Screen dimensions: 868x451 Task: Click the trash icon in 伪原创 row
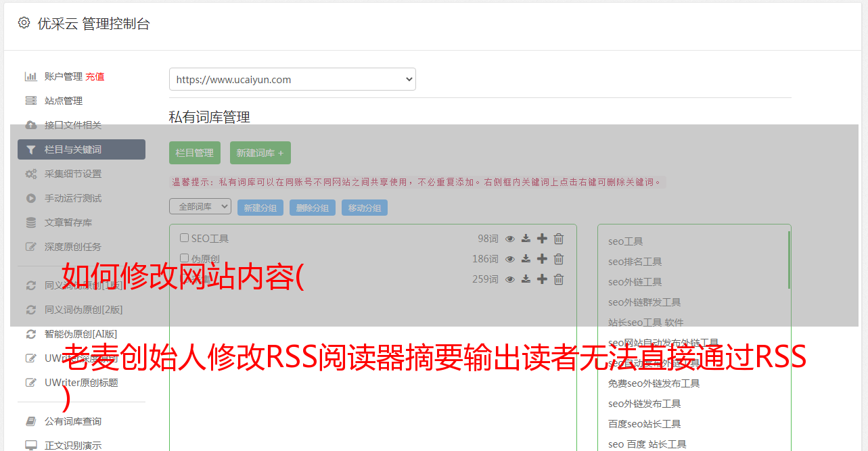tap(559, 259)
